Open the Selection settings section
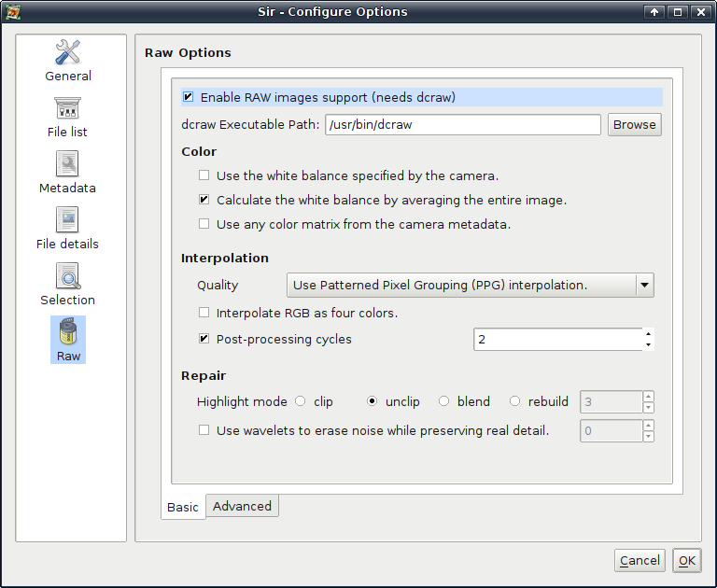The width and height of the screenshot is (717, 588). pyautogui.click(x=67, y=285)
